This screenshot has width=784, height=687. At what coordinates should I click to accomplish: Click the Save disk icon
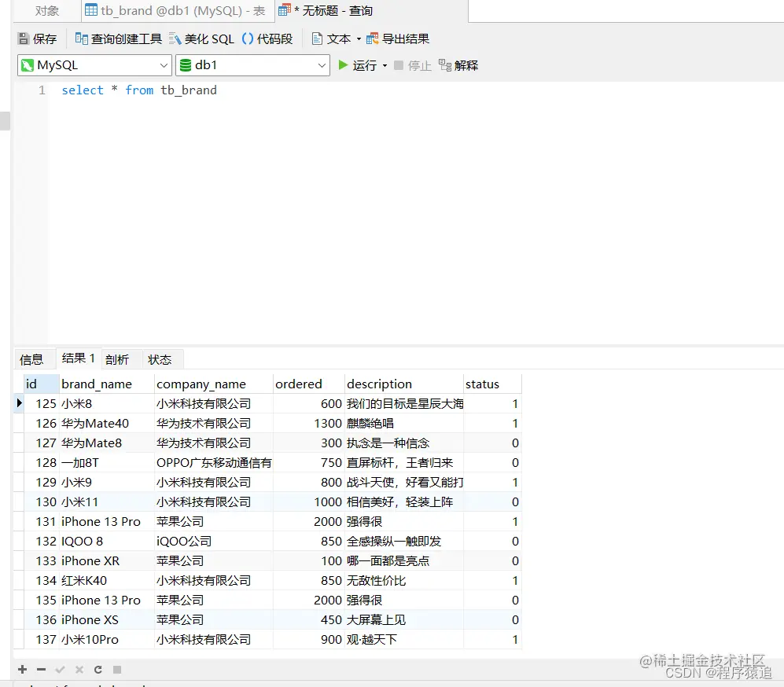point(24,39)
